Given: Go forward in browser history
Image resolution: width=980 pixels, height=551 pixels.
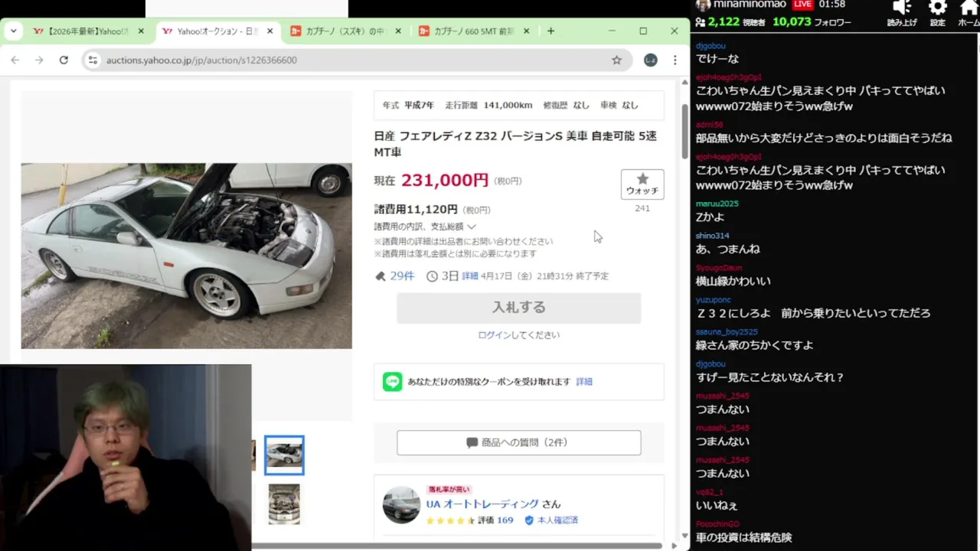Looking at the screenshot, I should 39,60.
